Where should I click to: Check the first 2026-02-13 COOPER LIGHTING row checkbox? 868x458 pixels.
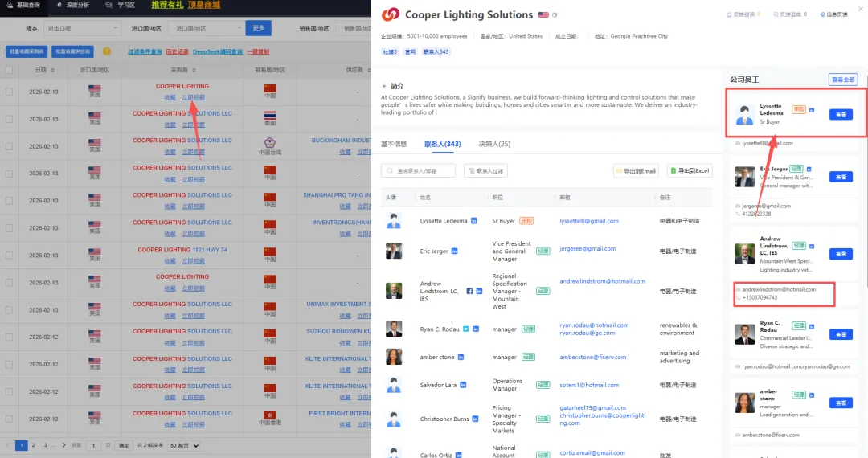coord(9,92)
